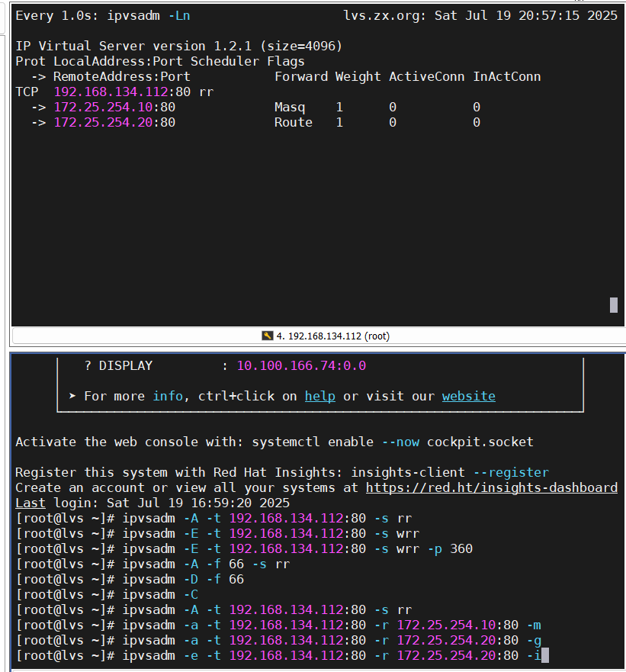Click the word "info" in the banner
Screen dimensions: 626x672
168,396
